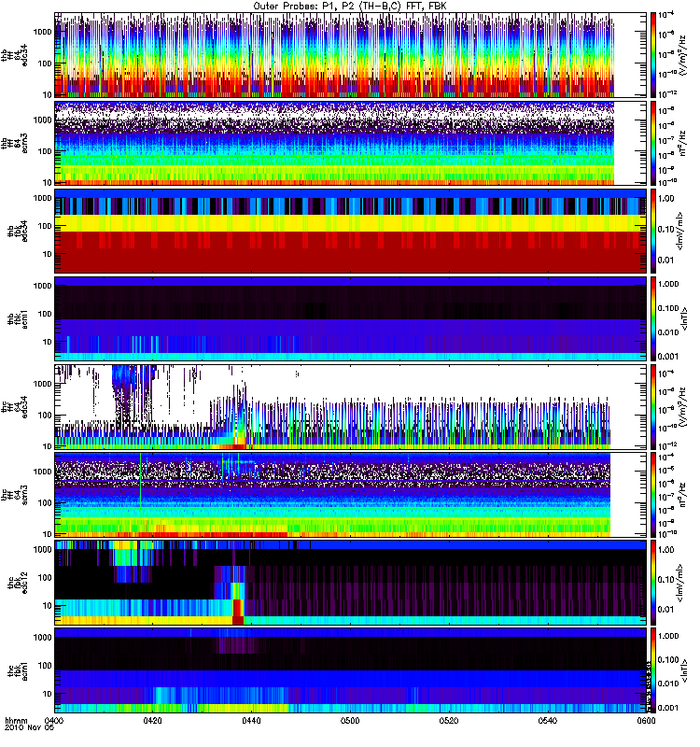The width and height of the screenshot is (700, 747).
Task: Click the 'thc edc34' FFT y-axis title
Action: click(x=14, y=407)
